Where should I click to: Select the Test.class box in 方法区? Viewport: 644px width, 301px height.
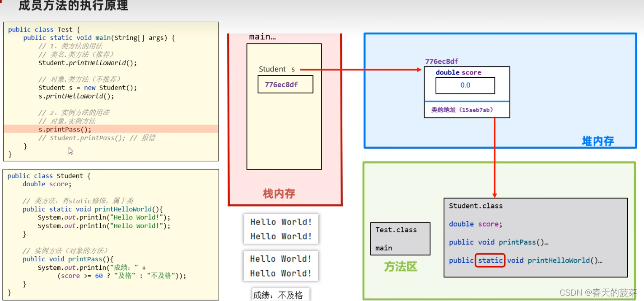[400, 239]
